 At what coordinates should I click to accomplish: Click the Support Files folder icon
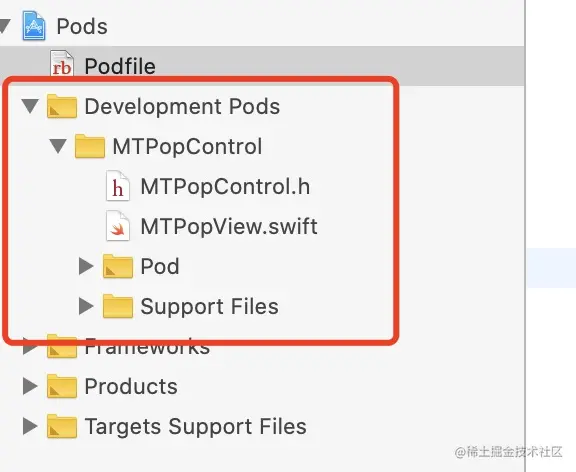[x=118, y=306]
